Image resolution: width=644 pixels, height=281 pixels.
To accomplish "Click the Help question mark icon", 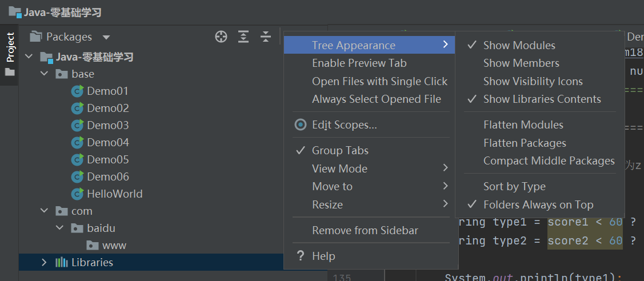I will pyautogui.click(x=301, y=256).
